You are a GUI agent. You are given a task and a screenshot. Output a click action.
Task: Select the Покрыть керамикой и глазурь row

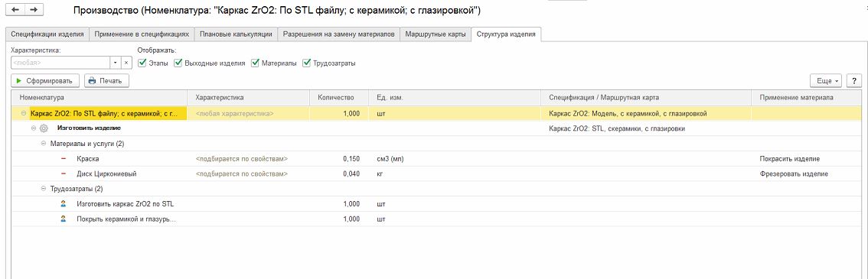(x=437, y=219)
